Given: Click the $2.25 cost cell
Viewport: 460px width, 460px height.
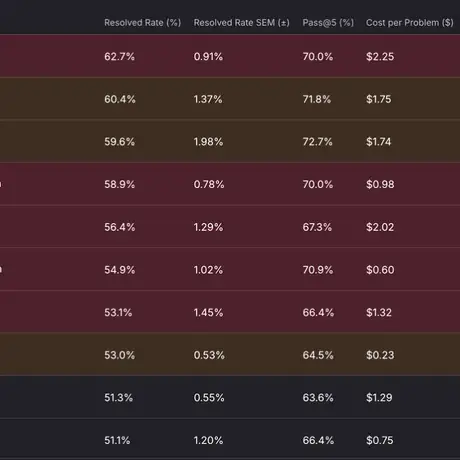Looking at the screenshot, I should click(x=380, y=56).
